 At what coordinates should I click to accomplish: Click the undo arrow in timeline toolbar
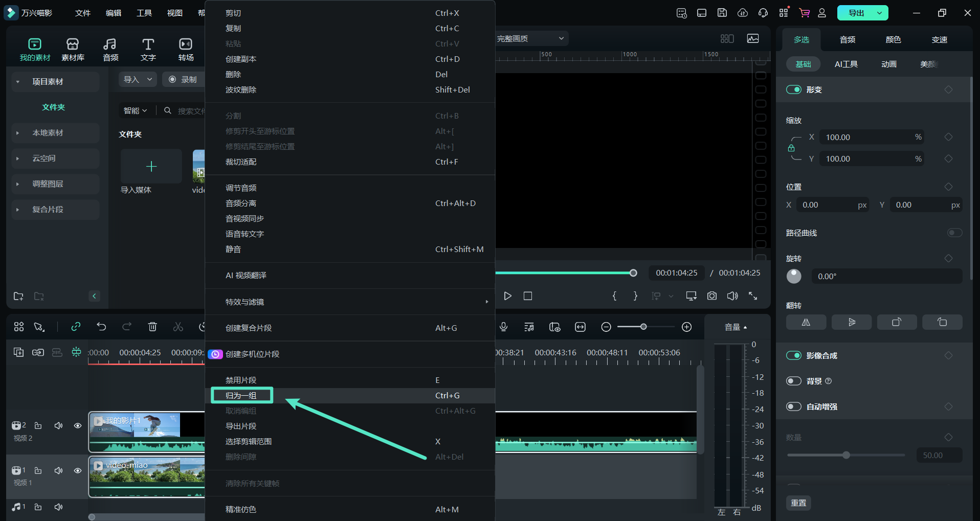pyautogui.click(x=101, y=327)
